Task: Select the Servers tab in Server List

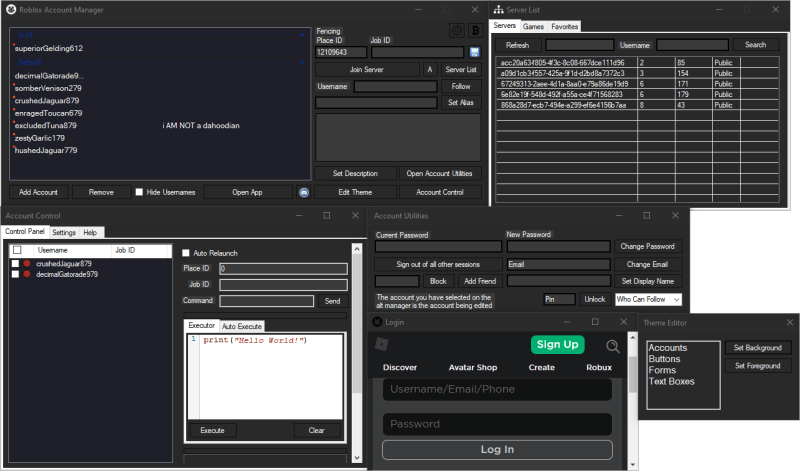Action: (x=505, y=26)
